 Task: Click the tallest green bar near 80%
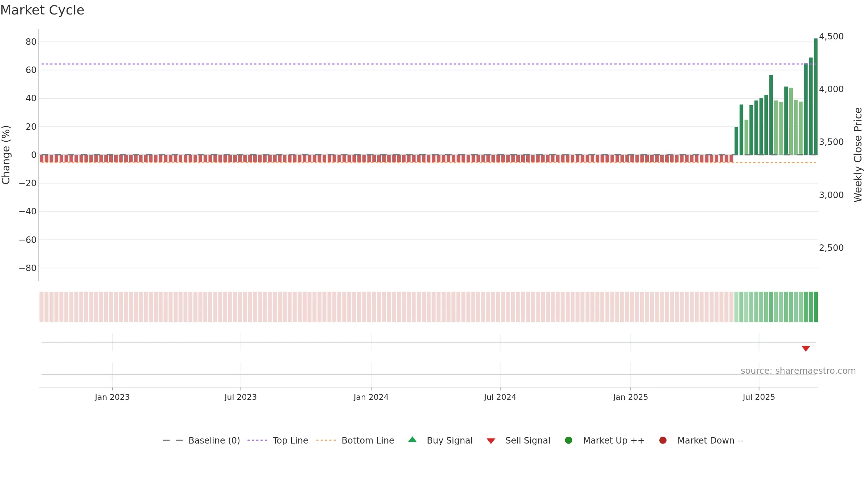[816, 97]
